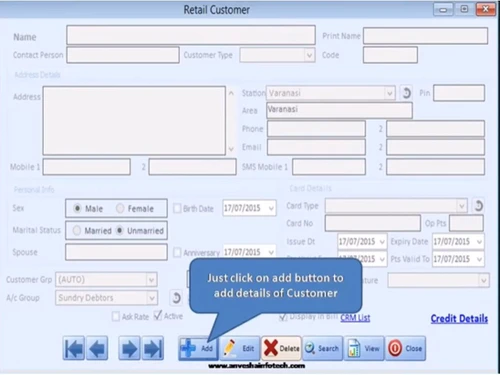Go to the first customer record
Viewport: 500px width, 375px height.
point(74,348)
